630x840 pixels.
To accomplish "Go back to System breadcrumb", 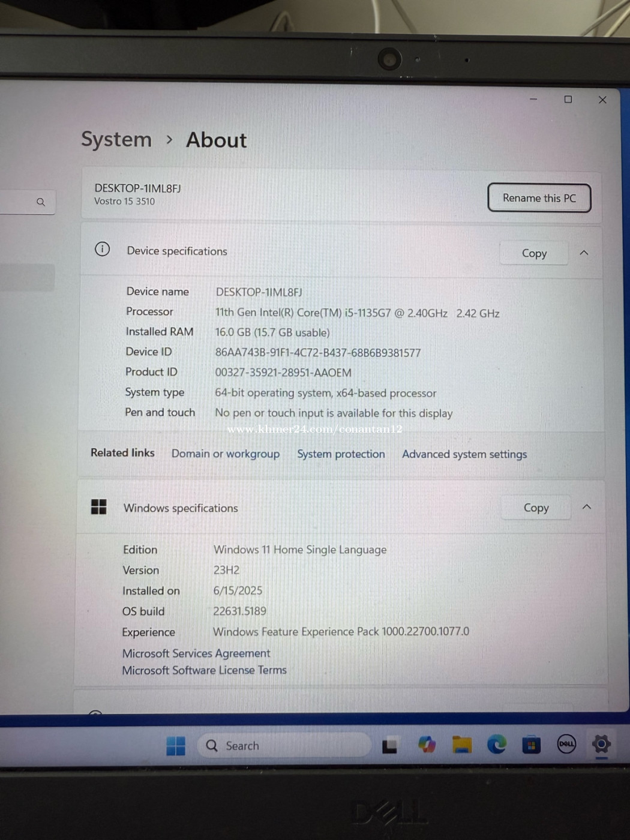I will pyautogui.click(x=116, y=139).
